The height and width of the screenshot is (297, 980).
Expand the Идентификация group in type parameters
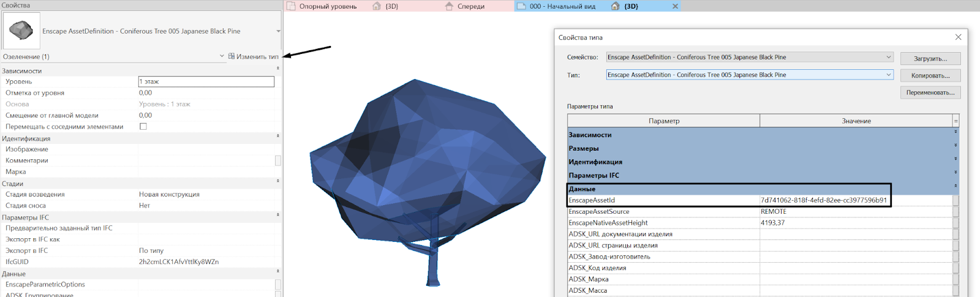tap(956, 159)
